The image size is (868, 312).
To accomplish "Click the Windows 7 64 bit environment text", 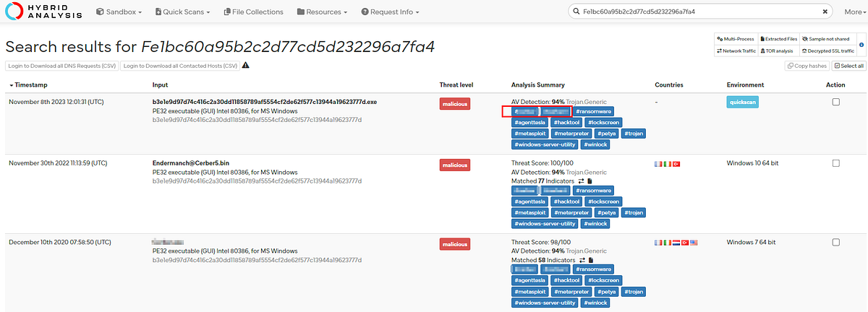I will [751, 242].
